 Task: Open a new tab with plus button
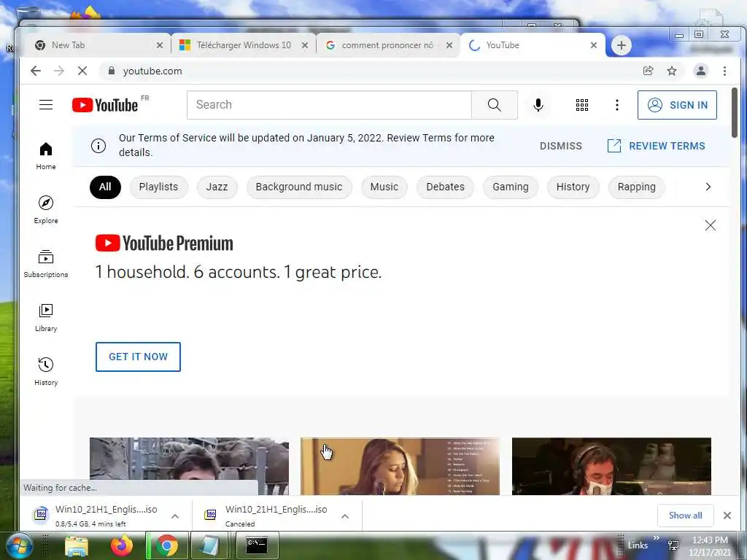(x=622, y=45)
